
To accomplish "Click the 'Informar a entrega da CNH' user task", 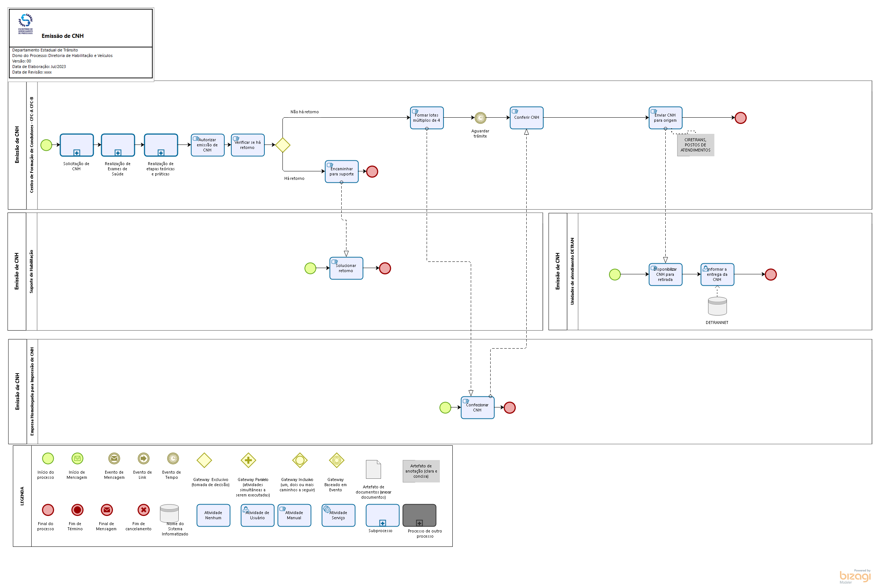I will tap(717, 274).
